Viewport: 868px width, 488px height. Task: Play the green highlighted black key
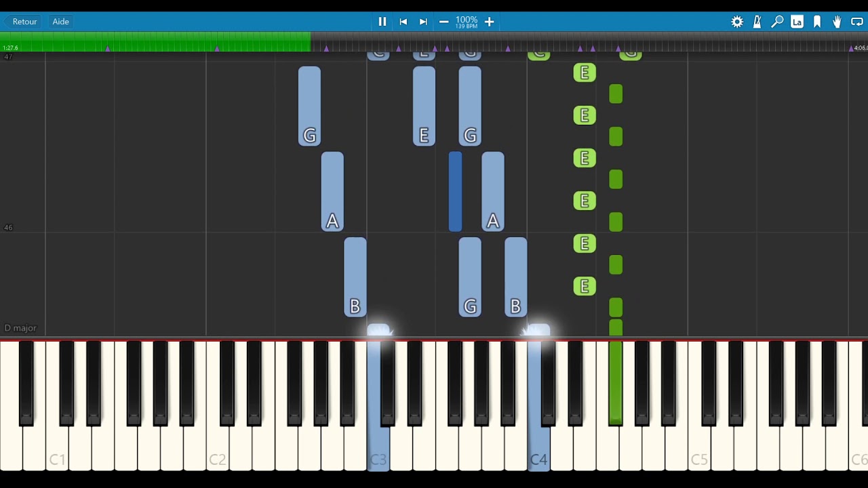(x=616, y=383)
